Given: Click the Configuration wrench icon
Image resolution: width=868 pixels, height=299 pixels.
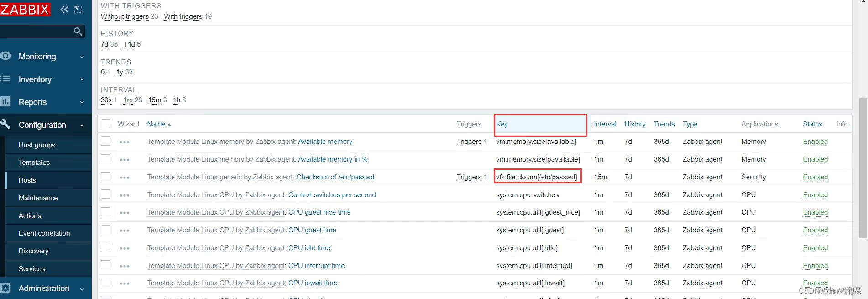Looking at the screenshot, I should point(6,124).
